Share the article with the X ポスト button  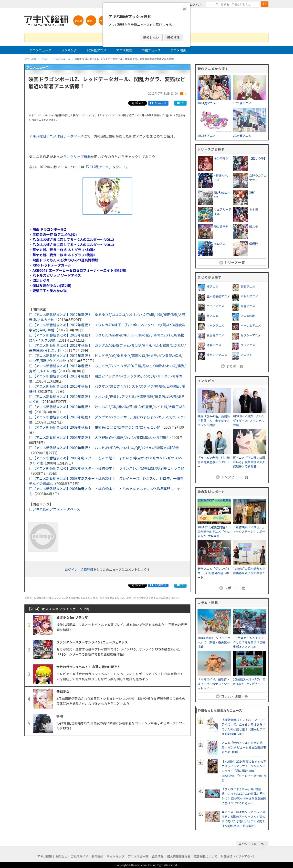point(137,103)
